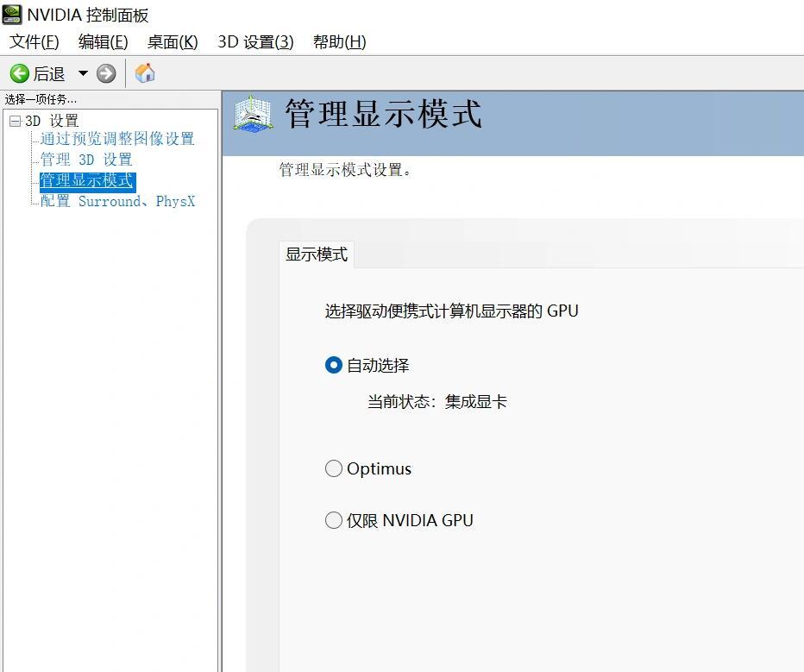The image size is (804, 672).
Task: Open the 桌面(K) menu
Action: 173,41
